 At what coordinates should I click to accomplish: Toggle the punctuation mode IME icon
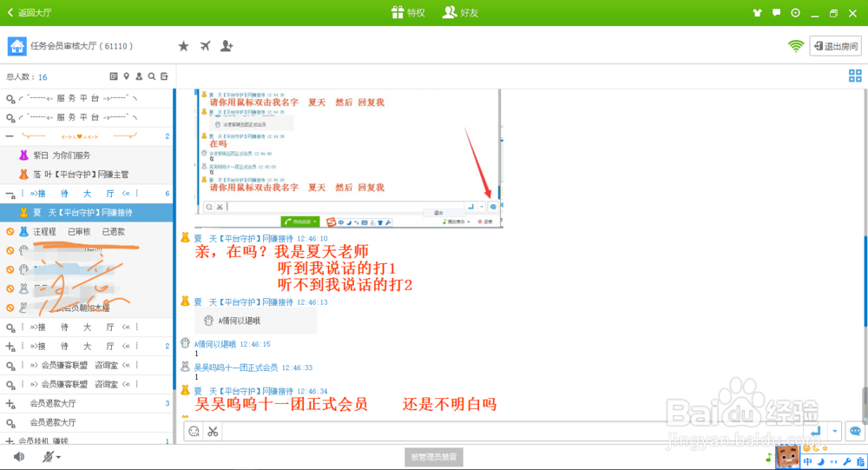point(833,461)
